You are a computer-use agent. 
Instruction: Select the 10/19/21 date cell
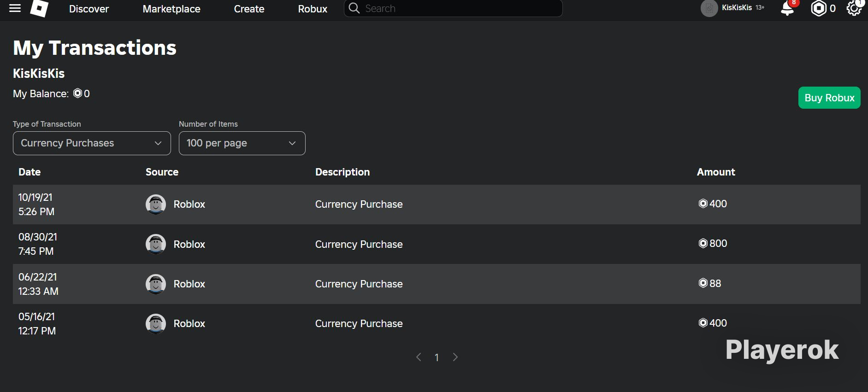36,205
